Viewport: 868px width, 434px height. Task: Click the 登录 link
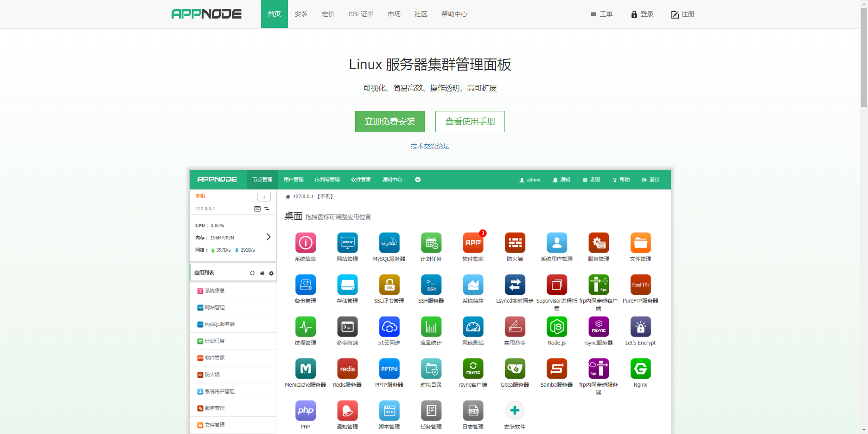click(x=643, y=14)
